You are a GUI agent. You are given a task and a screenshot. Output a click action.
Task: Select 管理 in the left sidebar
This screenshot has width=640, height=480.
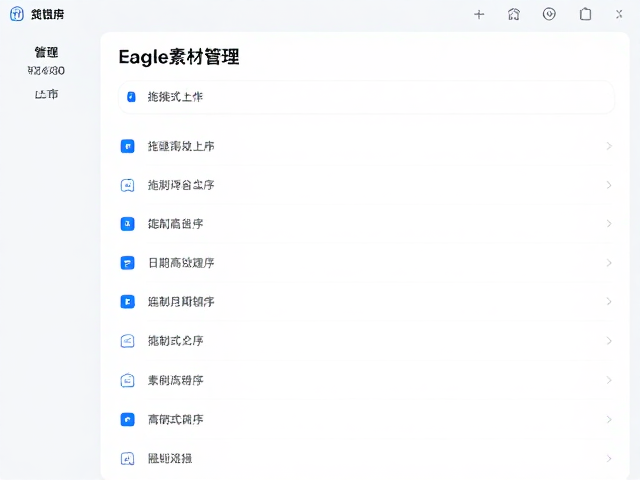coord(46,52)
